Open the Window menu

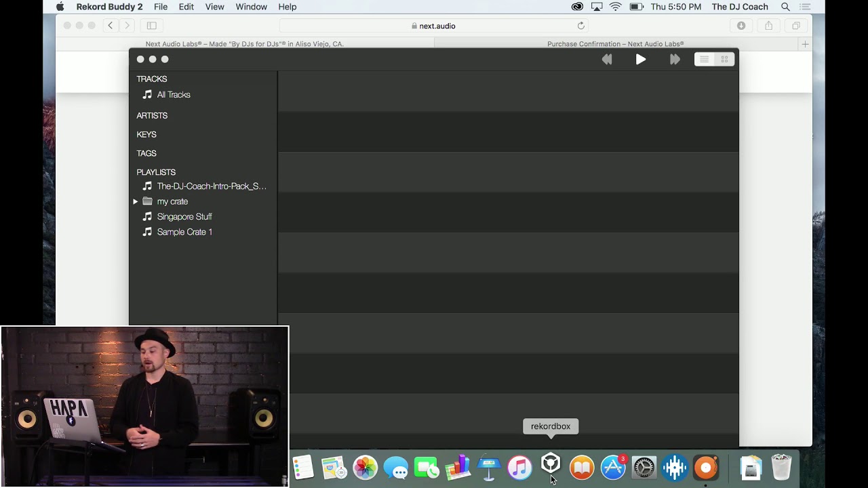(251, 7)
